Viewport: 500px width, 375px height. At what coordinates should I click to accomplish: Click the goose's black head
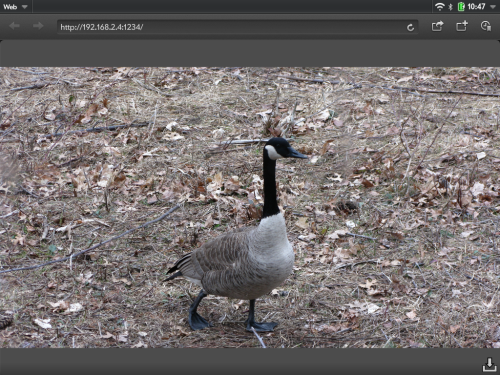coord(283,149)
